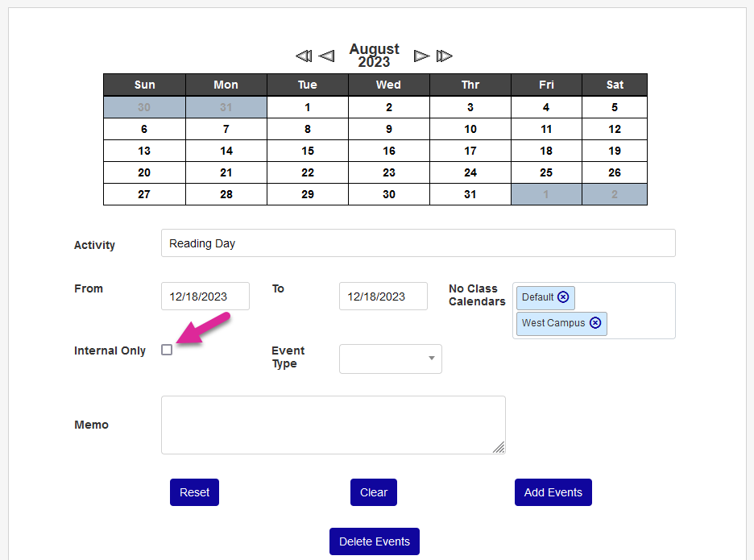Click the Reset button

point(194,492)
